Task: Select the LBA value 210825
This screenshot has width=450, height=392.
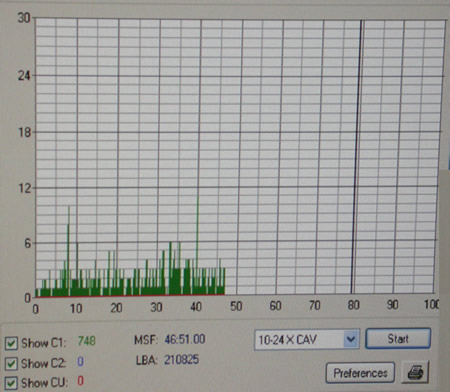Action: tap(182, 360)
